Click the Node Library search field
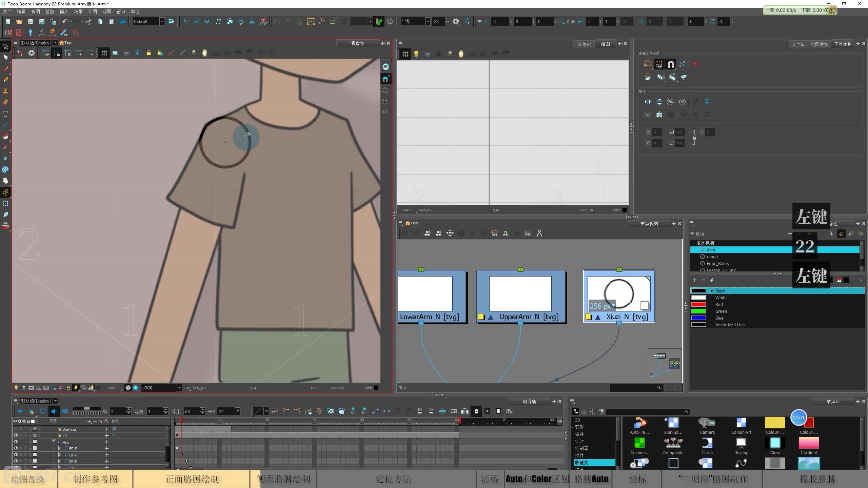 pyautogui.click(x=648, y=411)
